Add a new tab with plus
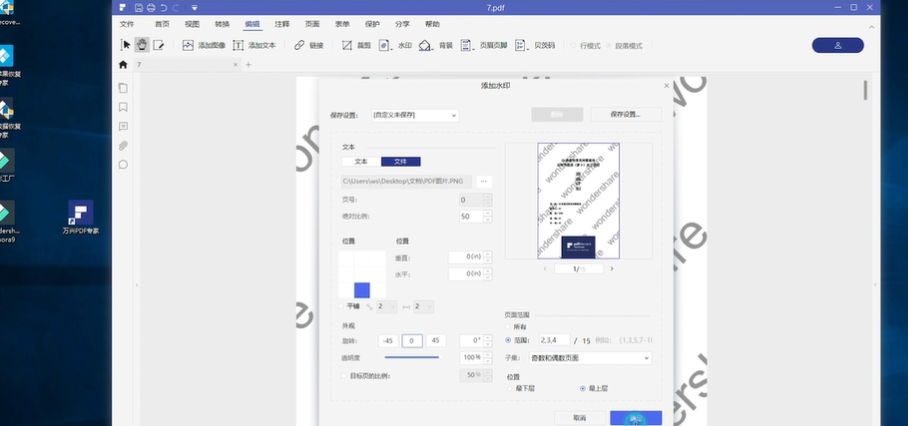 pyautogui.click(x=248, y=65)
